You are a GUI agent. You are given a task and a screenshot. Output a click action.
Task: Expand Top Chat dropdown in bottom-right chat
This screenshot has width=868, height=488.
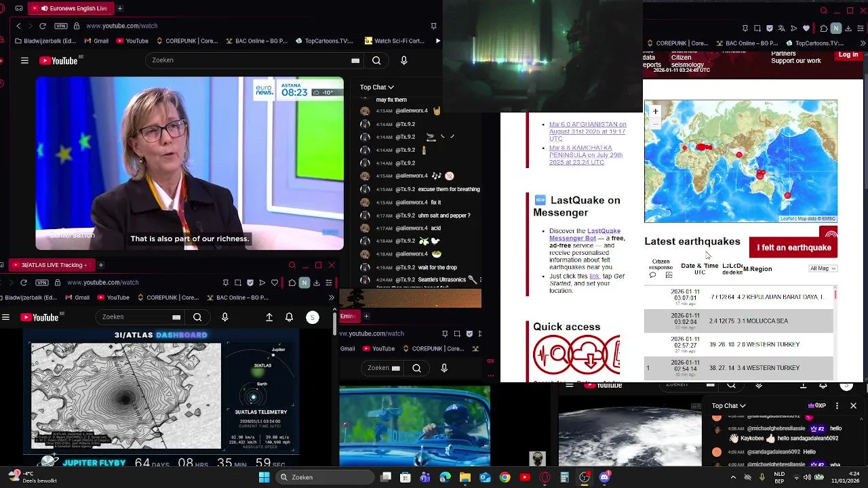[728, 405]
